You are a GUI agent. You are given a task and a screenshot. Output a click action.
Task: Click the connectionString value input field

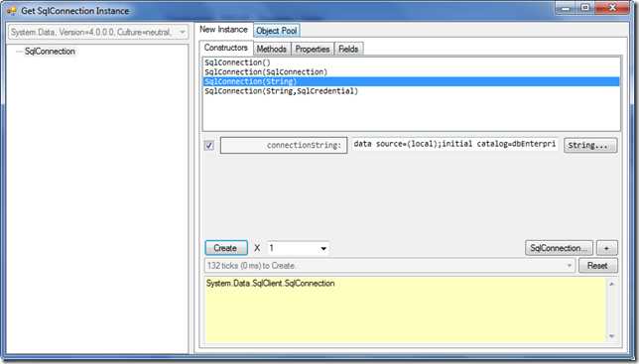coord(454,144)
